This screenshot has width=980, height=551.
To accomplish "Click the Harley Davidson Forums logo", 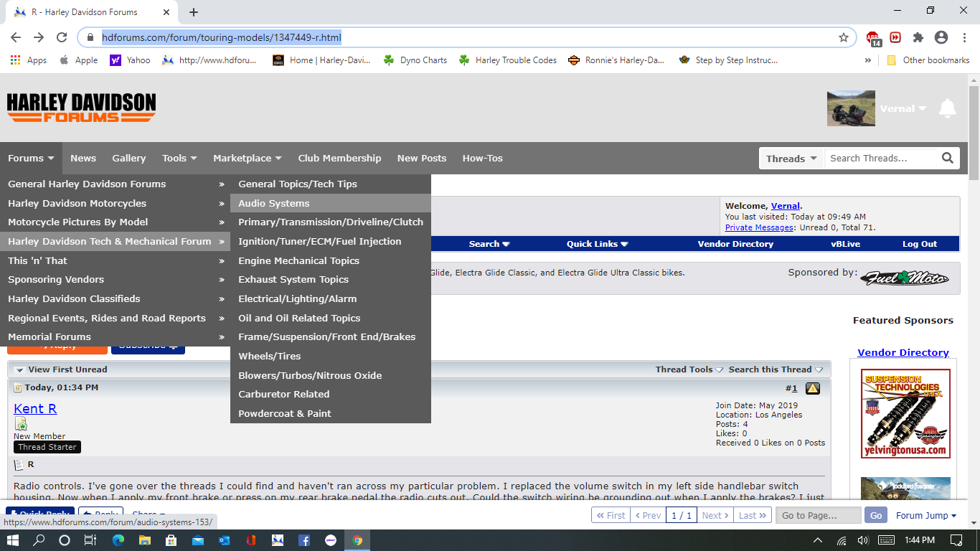I will point(81,108).
